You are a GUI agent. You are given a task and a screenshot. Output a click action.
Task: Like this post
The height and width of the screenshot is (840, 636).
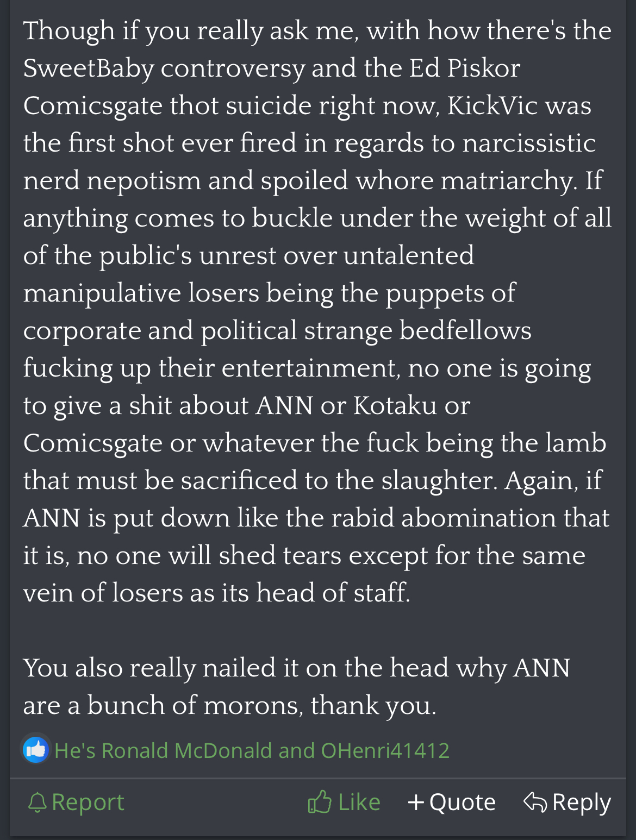pos(344,802)
